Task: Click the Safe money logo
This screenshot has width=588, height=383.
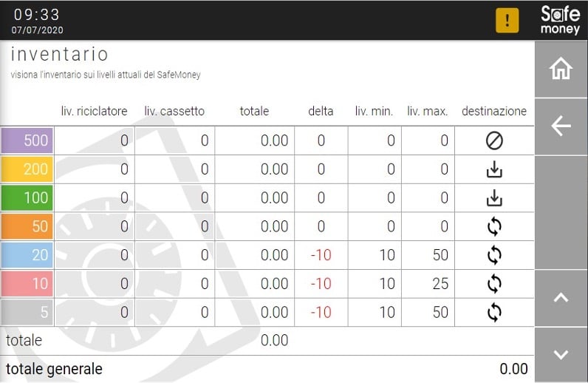Action: pyautogui.click(x=560, y=20)
